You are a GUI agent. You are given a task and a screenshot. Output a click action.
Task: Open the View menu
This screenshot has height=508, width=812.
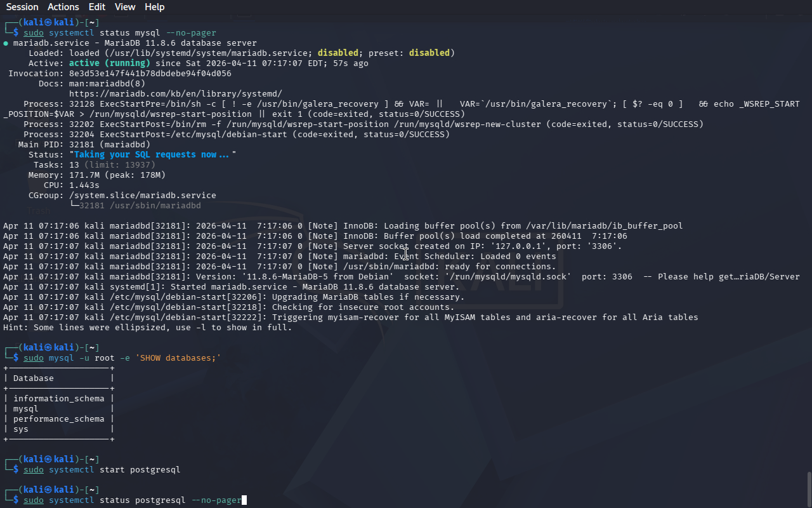tap(125, 7)
